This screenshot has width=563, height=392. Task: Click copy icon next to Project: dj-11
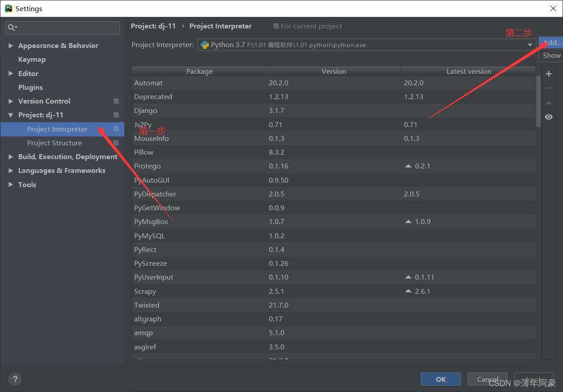tap(116, 115)
